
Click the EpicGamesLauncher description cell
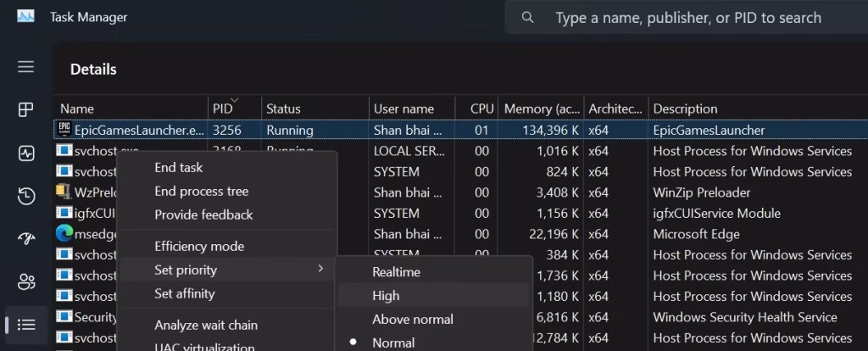pyautogui.click(x=709, y=131)
